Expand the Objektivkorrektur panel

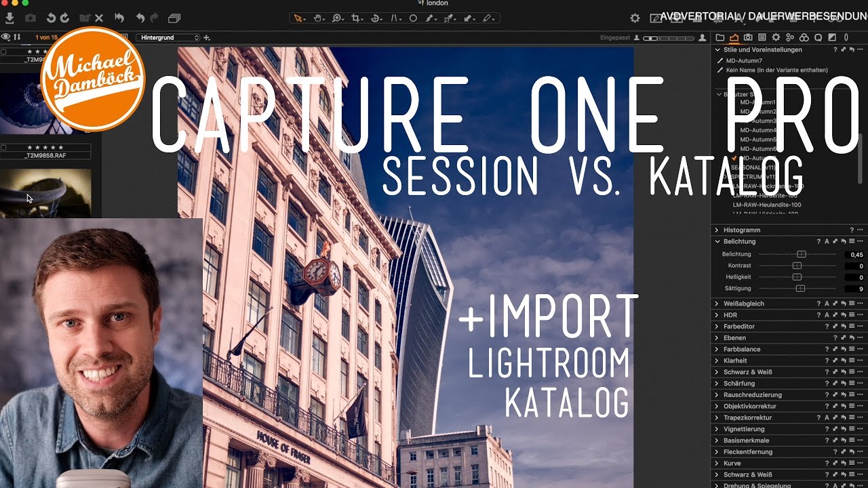717,406
